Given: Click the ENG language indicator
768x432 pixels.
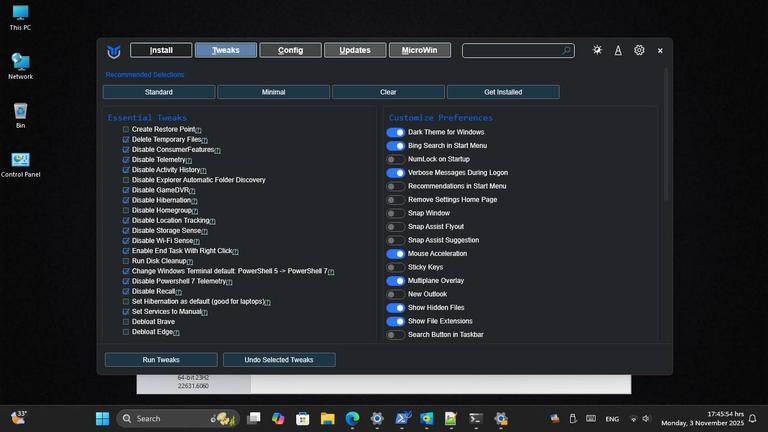Looking at the screenshot, I should pos(612,419).
